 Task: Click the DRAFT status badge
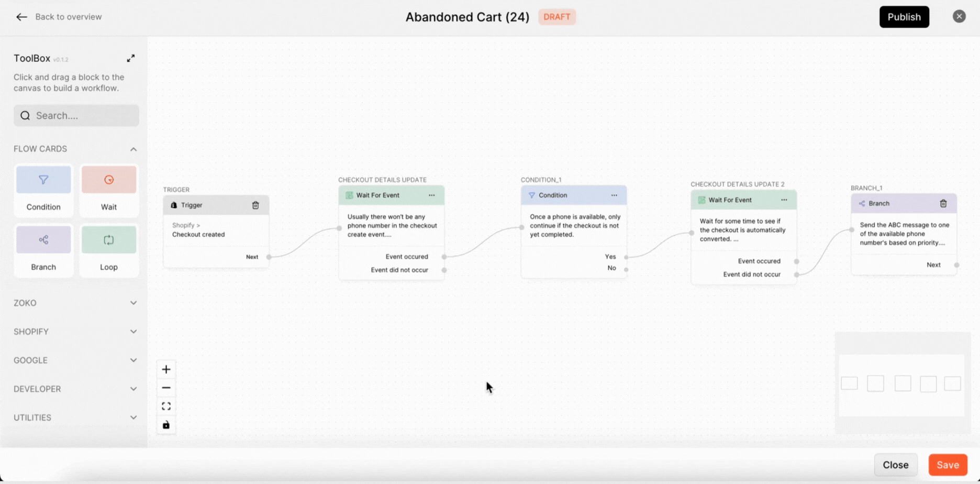tap(557, 17)
